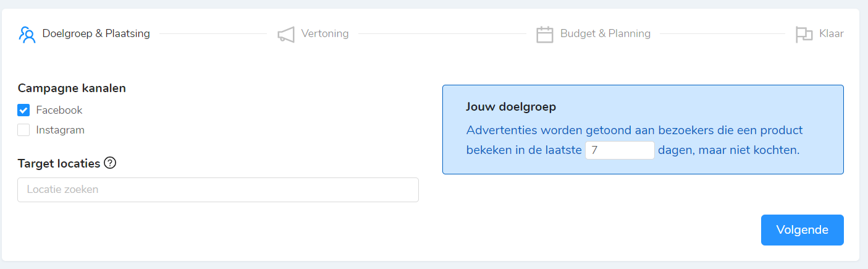The width and height of the screenshot is (868, 269).
Task: Select the Doelgroep & Plaatsing step label
Action: (96, 33)
